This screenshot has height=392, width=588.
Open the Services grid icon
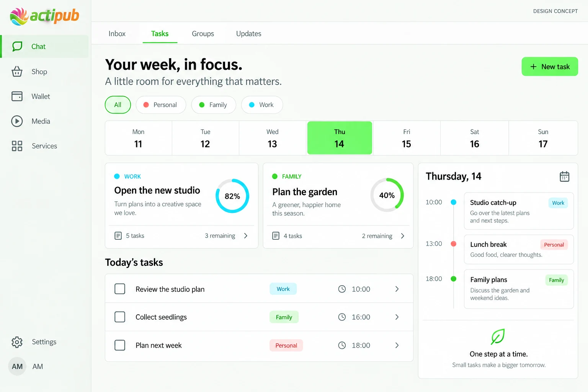(17, 146)
